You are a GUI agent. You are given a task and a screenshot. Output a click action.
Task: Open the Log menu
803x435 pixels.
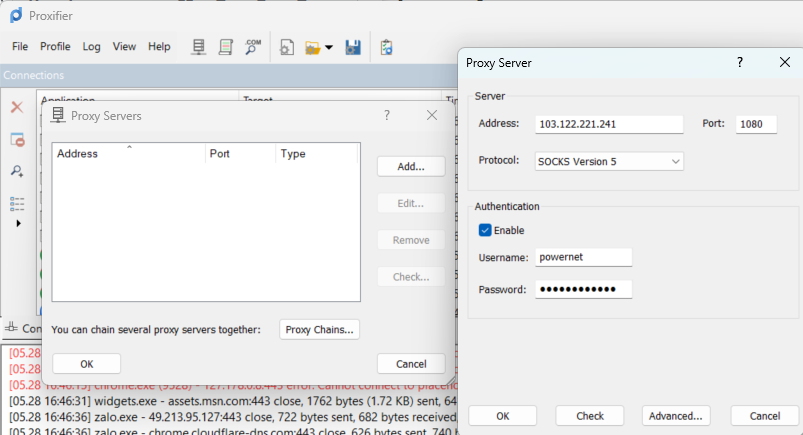[91, 46]
